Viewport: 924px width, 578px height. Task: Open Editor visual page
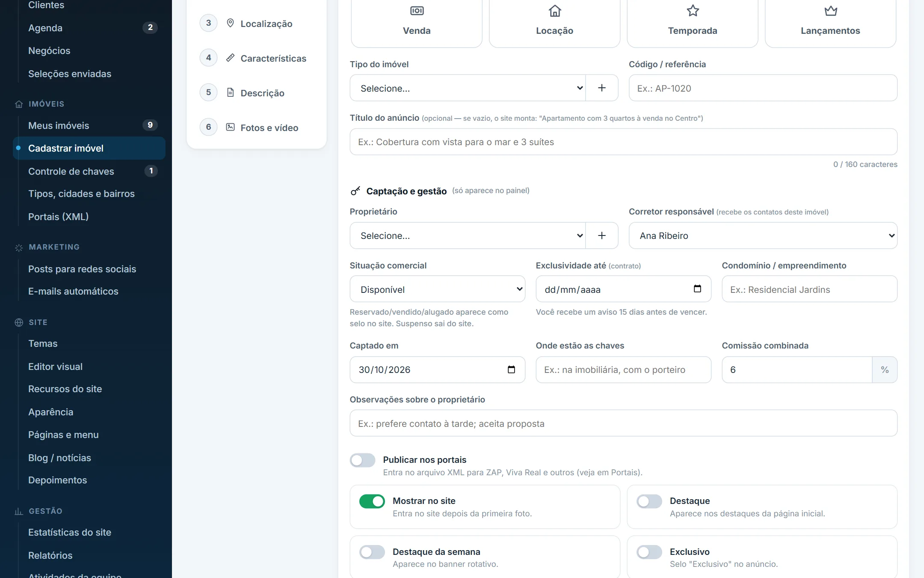89,366
